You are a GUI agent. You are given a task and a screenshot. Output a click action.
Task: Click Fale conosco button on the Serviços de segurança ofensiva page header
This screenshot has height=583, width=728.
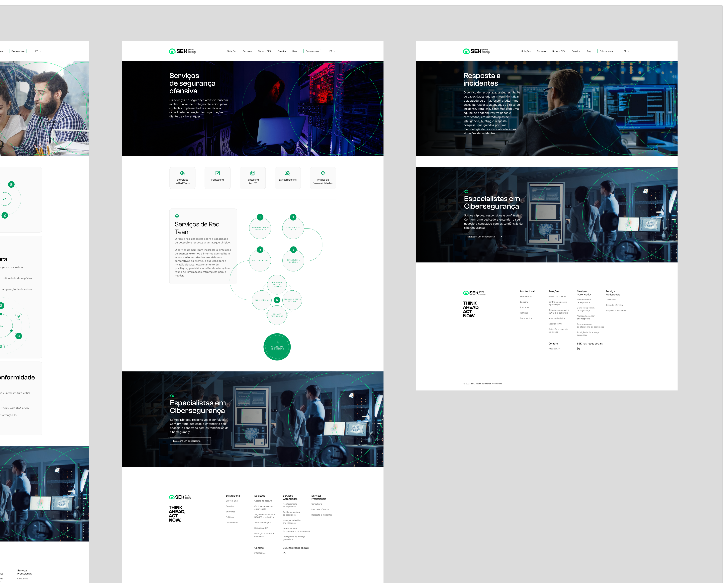tap(312, 51)
